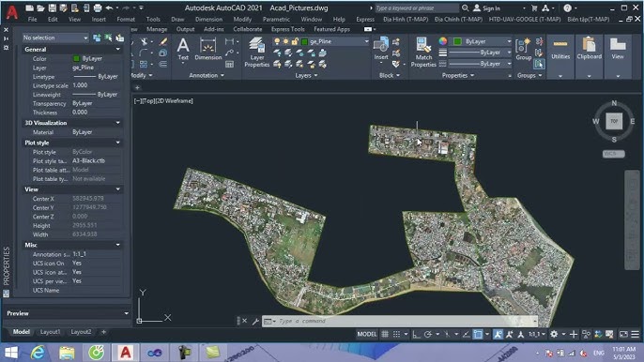Click the Match Properties tool
Screen dimensions: 644x362
(x=423, y=53)
